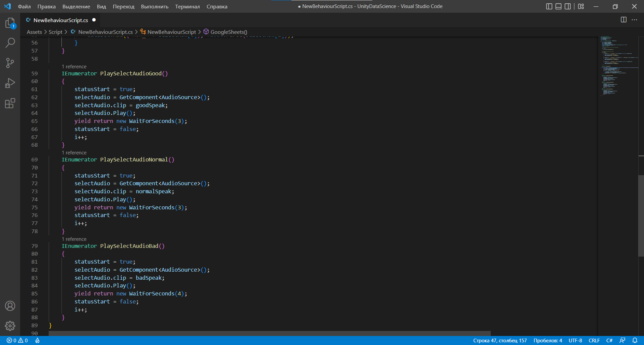The height and width of the screenshot is (345, 644).
Task: Change indentation via Пробелов: 4
Action: [x=548, y=340]
